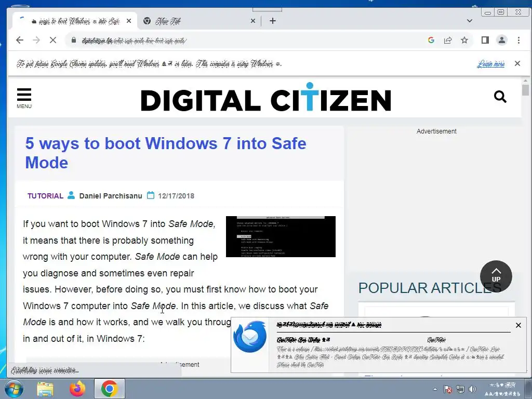Open the article title link
The image size is (532, 399).
166,153
